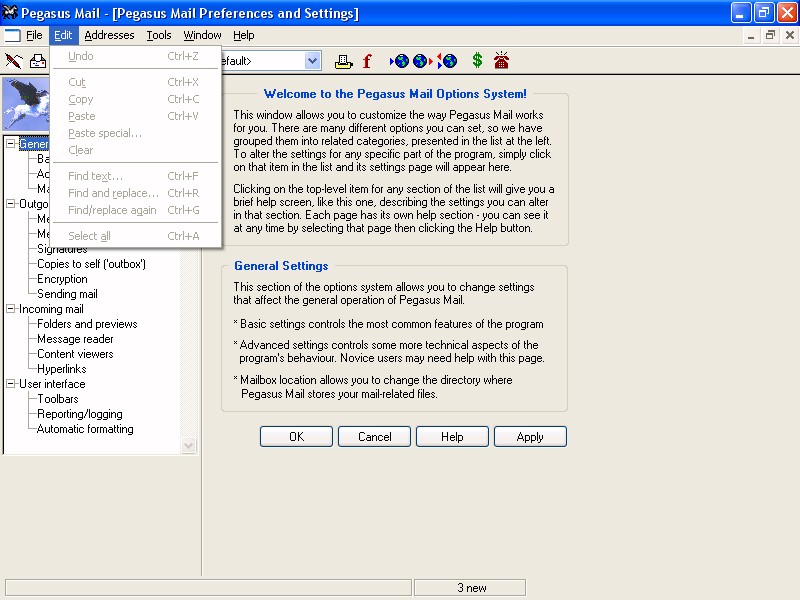Collapse the General tree section
The width and height of the screenshot is (800, 600).
tap(10, 144)
